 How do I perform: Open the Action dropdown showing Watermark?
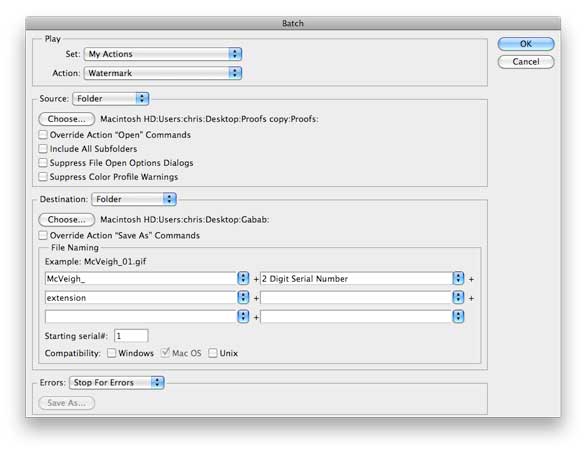click(x=163, y=73)
